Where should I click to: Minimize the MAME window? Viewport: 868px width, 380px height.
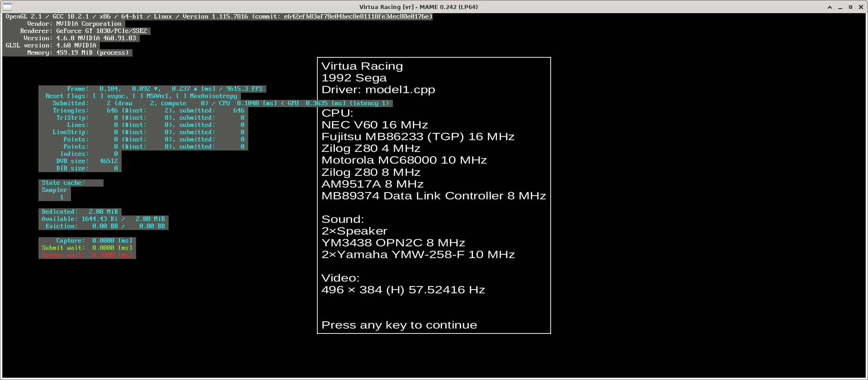pos(840,7)
